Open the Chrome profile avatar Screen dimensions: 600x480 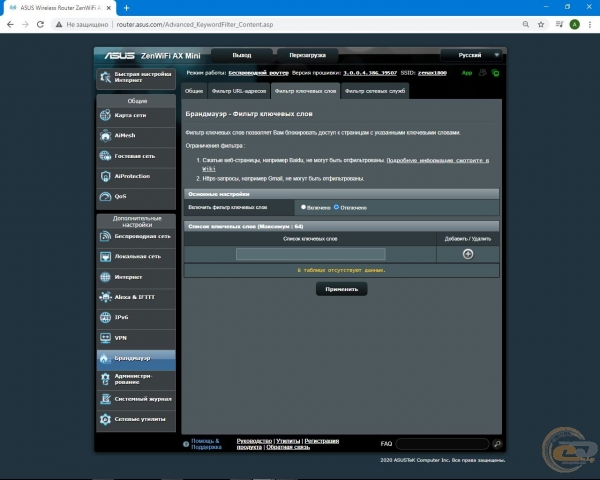tap(574, 24)
